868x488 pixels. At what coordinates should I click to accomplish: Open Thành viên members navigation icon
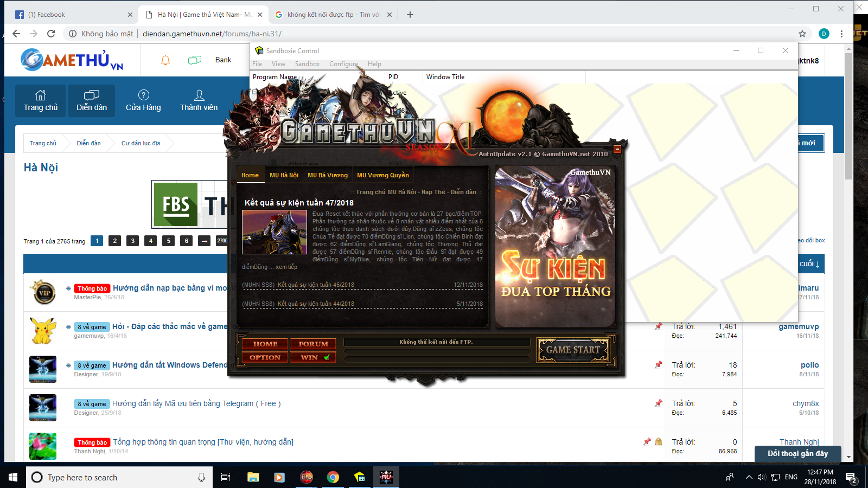coord(199,101)
